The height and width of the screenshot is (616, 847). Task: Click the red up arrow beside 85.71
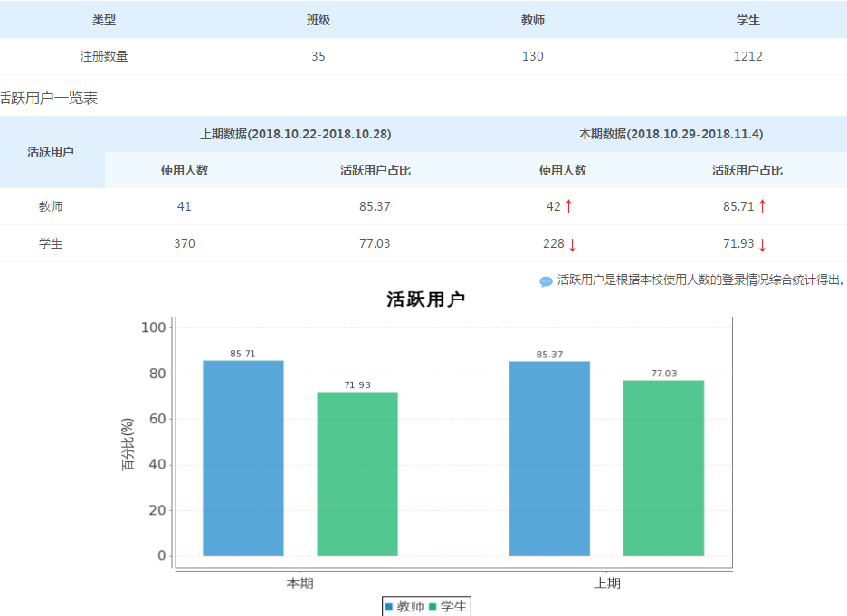[x=762, y=206]
